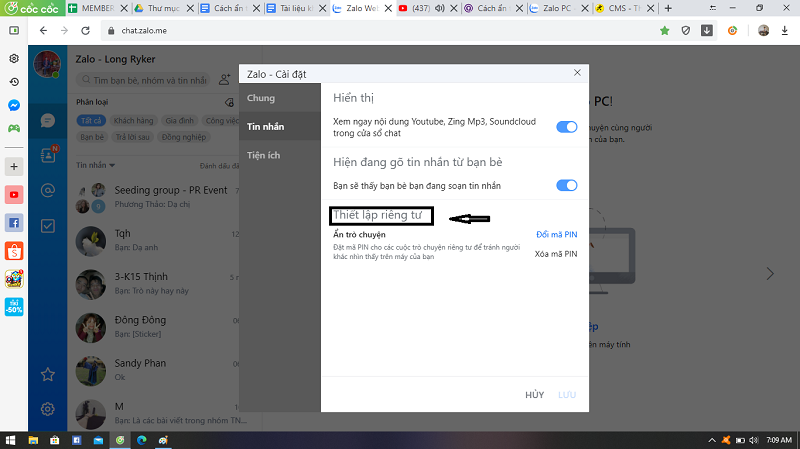Open the Tqh conversation
Viewport: 800px width, 449px height.
point(157,240)
